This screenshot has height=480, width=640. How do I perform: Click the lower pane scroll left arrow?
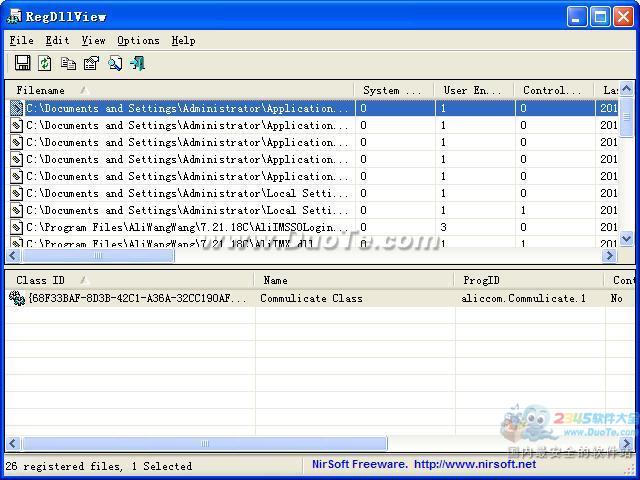coord(13,443)
